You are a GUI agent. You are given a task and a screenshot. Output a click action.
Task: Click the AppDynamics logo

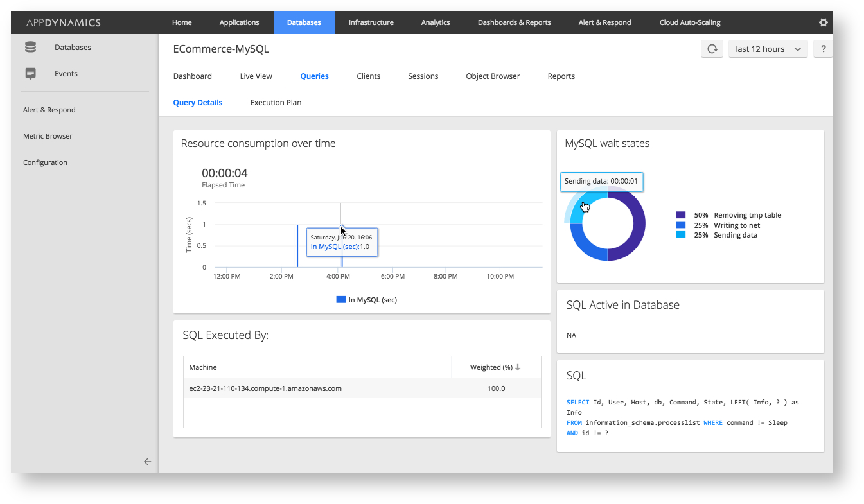[x=63, y=22]
